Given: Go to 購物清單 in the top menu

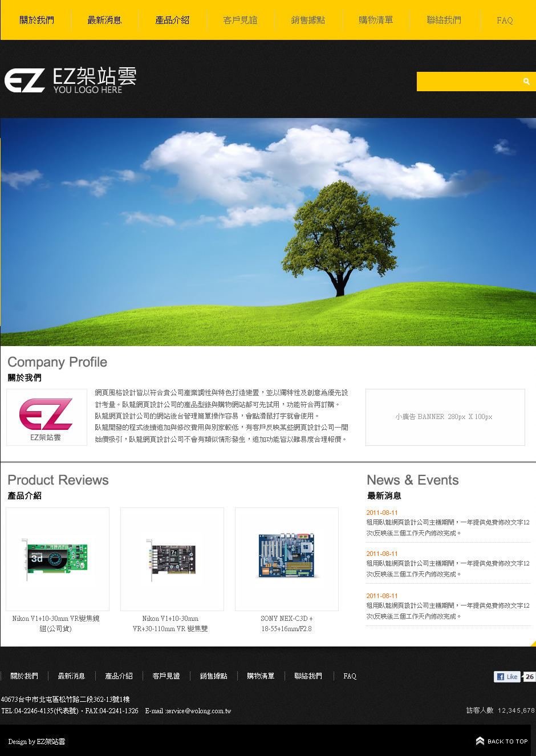Looking at the screenshot, I should click(376, 20).
